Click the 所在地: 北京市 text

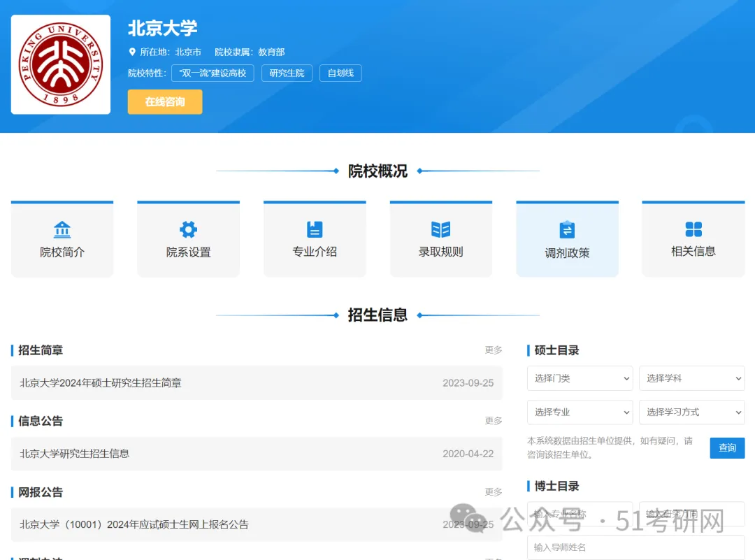click(x=171, y=52)
